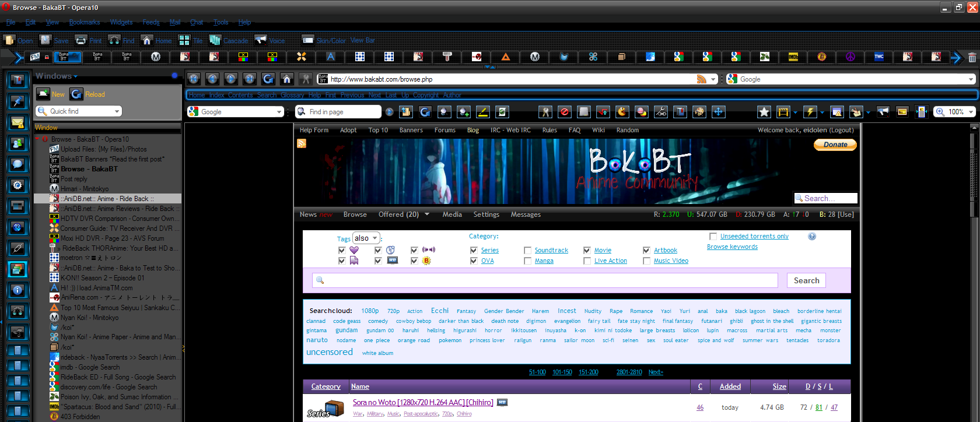Click the RSS icon on BakaBT page
The width and height of the screenshot is (980, 422).
tap(302, 143)
